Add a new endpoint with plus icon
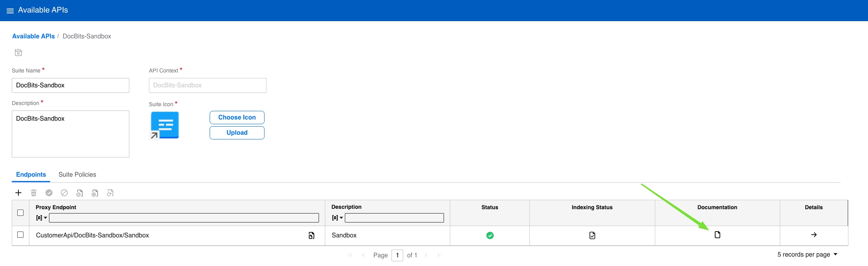 point(18,193)
